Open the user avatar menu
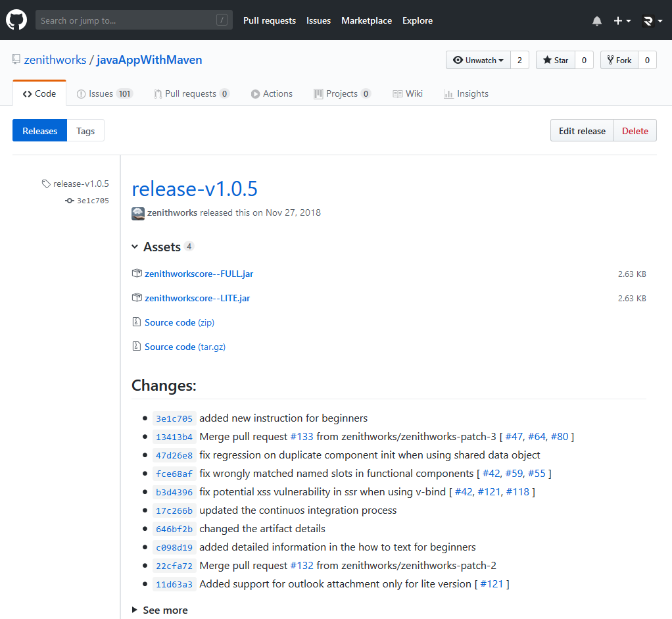Image resolution: width=672 pixels, height=619 pixels. 652,20
